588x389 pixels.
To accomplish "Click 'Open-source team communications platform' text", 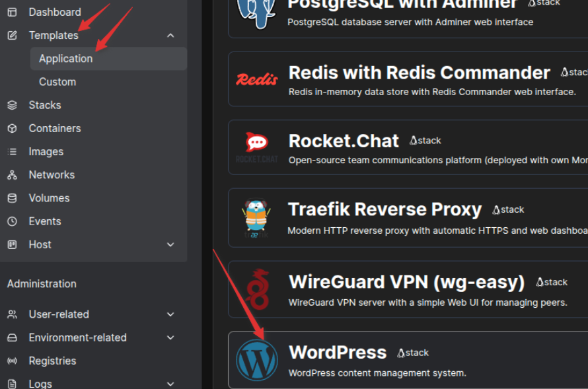I will point(438,160).
